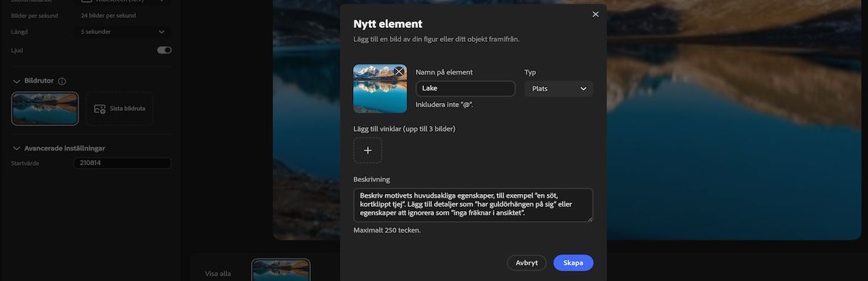Click into the Beskrivning text area
Viewport: 868px width, 281px height.
(473, 205)
